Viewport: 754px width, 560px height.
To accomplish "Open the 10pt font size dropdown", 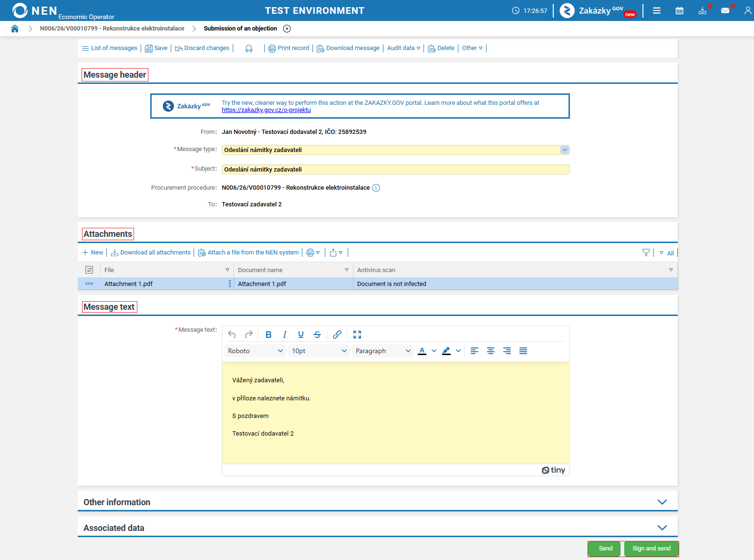I will tap(320, 351).
